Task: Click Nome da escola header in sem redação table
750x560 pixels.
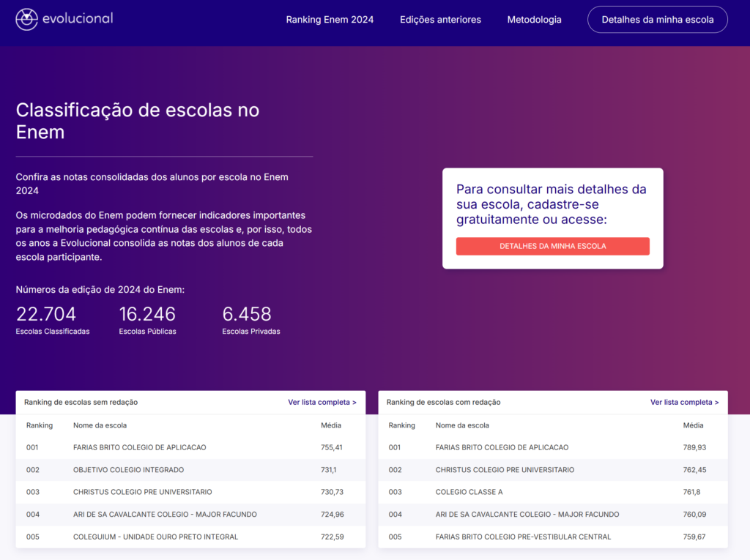Action: click(x=100, y=425)
